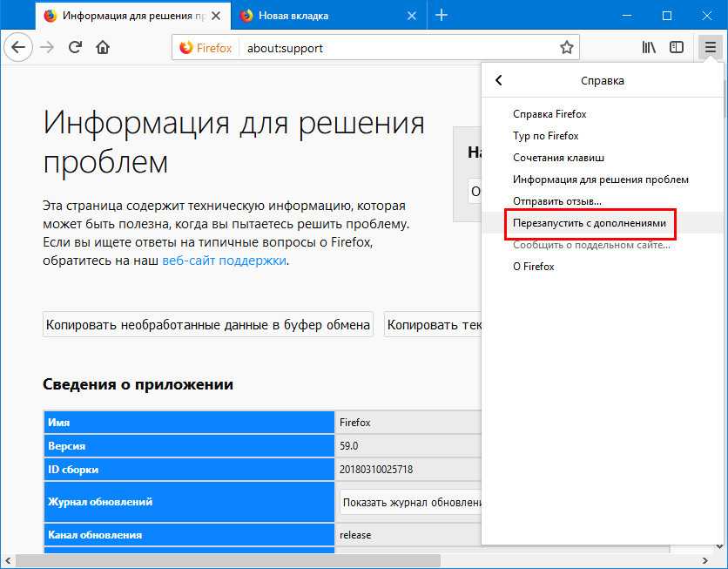The height and width of the screenshot is (569, 728).
Task: Choose Тур по Firefox menu entry
Action: coord(546,136)
